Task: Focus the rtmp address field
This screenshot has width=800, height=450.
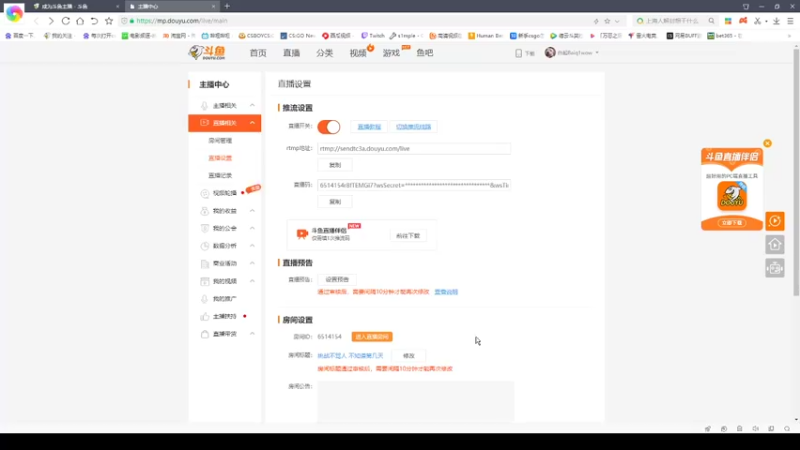Action: (414, 148)
